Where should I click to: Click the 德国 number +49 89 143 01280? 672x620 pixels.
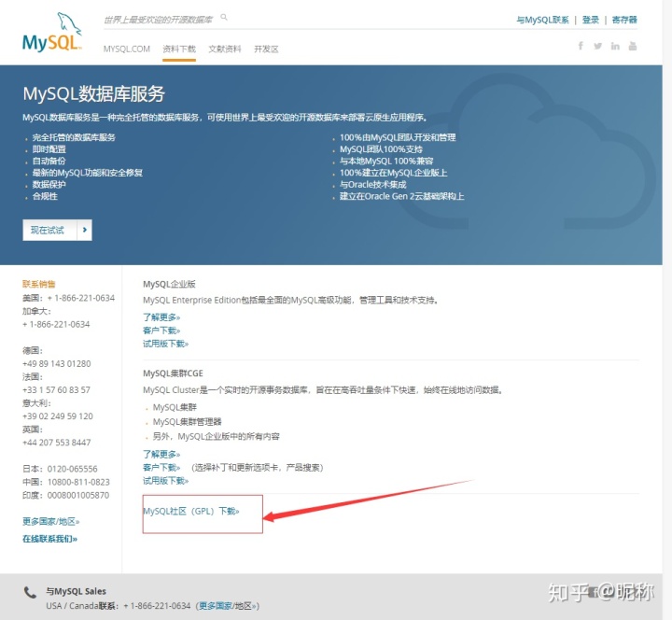[57, 363]
